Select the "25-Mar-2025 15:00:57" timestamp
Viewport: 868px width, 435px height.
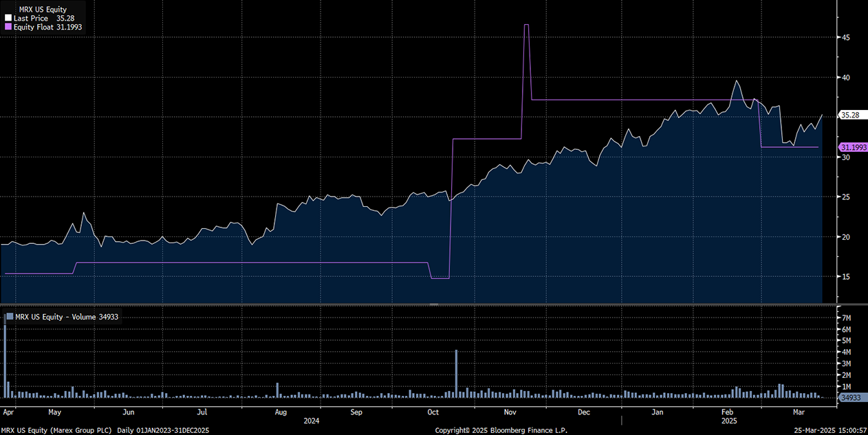(829, 430)
